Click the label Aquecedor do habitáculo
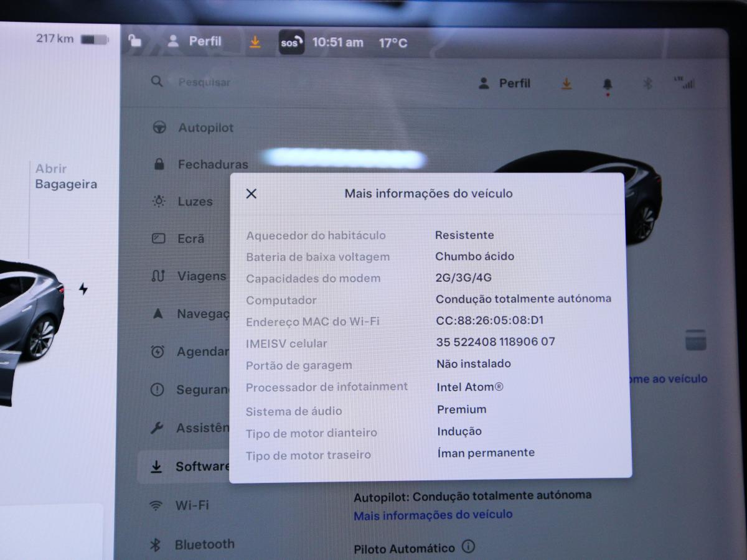747x560 pixels. (x=316, y=235)
